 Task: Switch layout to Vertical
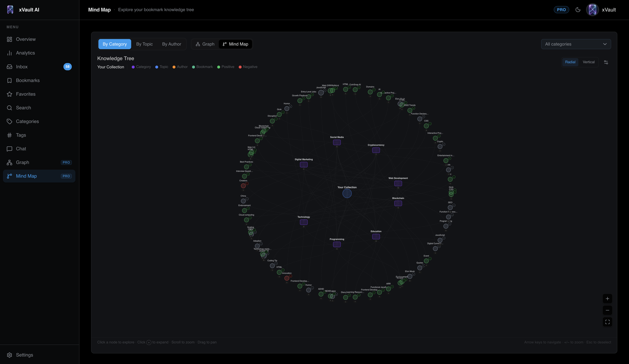pyautogui.click(x=589, y=62)
